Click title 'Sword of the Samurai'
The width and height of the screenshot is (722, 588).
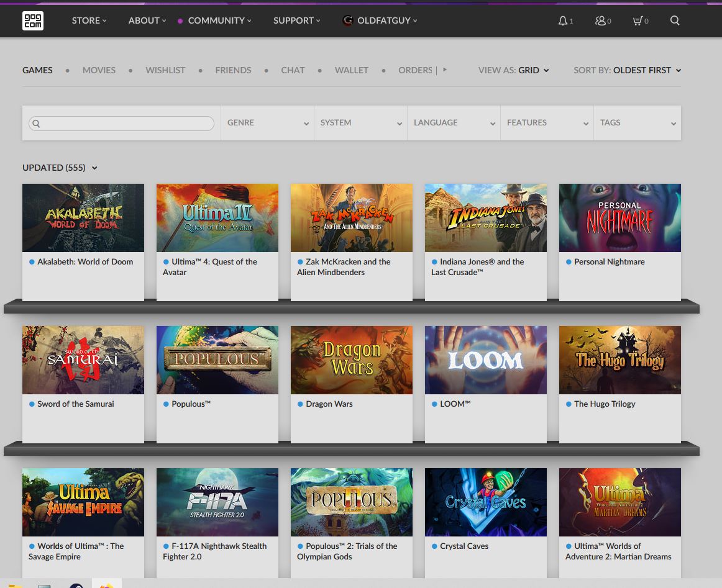coord(76,404)
